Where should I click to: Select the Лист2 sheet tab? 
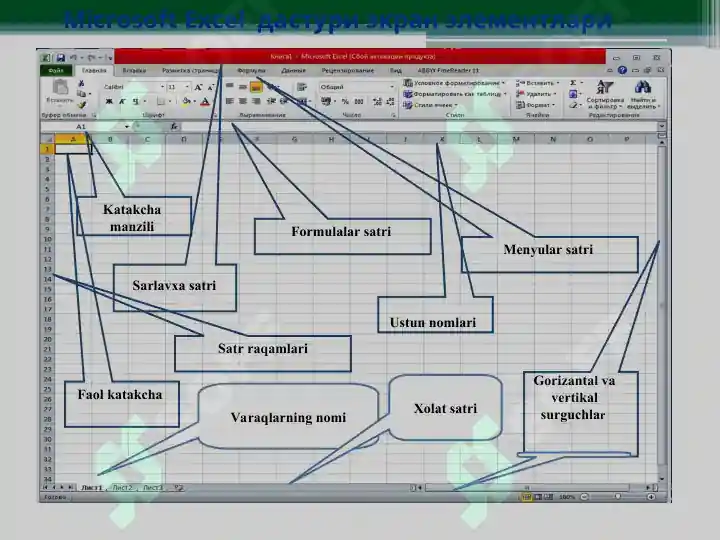(x=122, y=488)
